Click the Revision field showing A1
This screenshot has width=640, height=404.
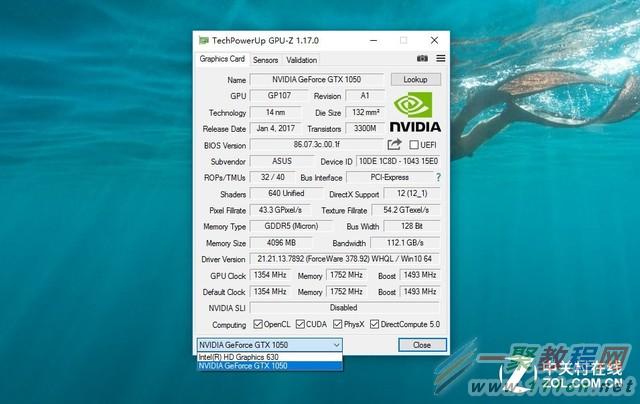(x=365, y=96)
